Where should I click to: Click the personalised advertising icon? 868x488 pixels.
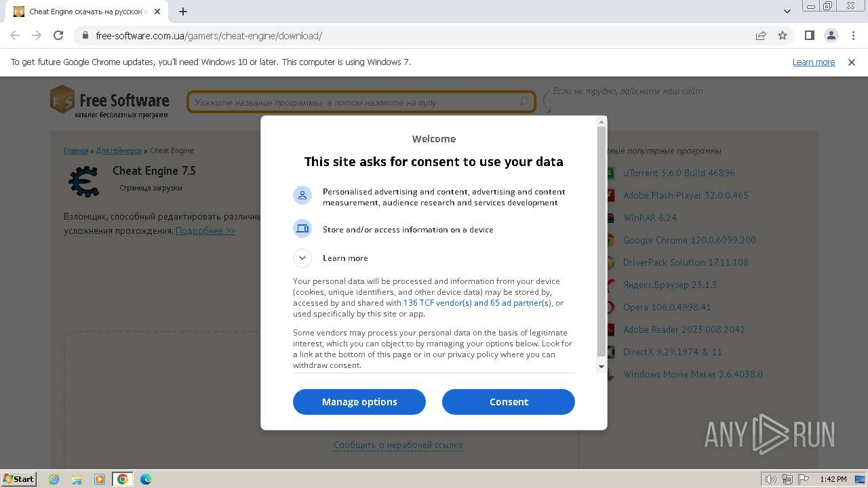(x=302, y=195)
